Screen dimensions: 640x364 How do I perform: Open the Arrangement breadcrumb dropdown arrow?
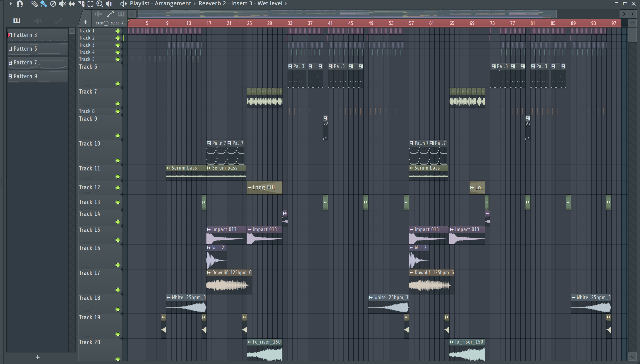(x=195, y=4)
